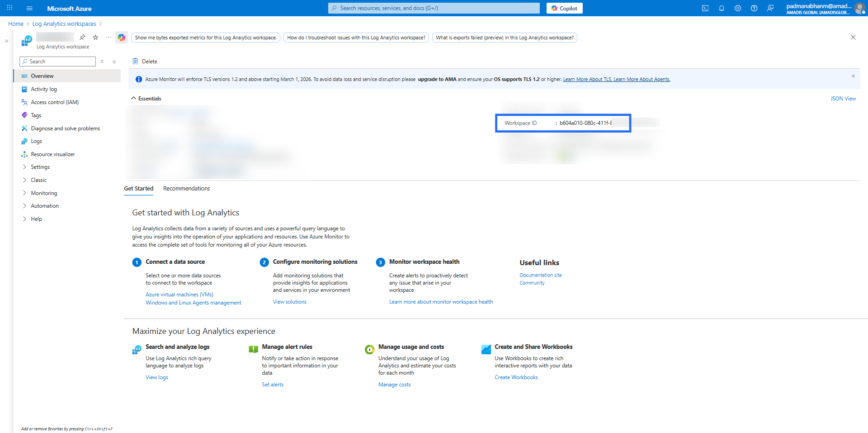The image size is (868, 433).
Task: Click the Copilot button
Action: pyautogui.click(x=564, y=8)
